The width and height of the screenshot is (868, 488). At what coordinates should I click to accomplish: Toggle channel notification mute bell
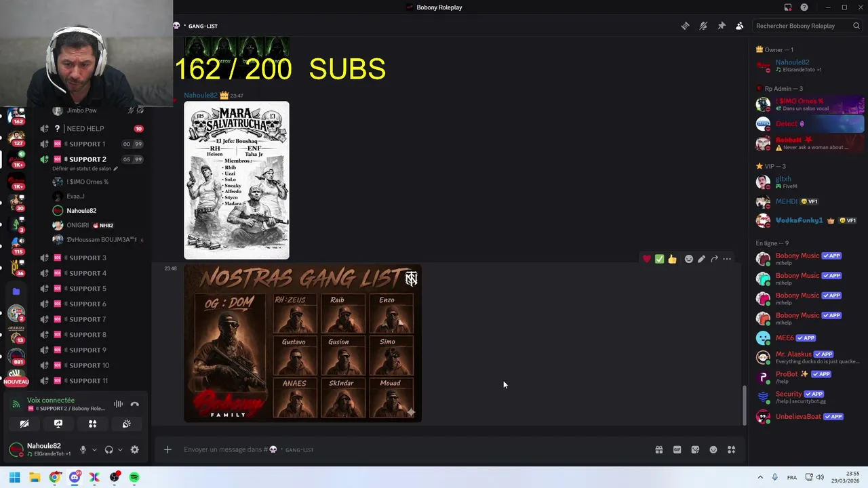pyautogui.click(x=703, y=26)
